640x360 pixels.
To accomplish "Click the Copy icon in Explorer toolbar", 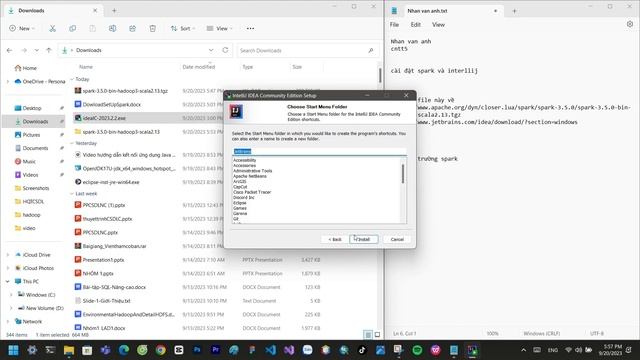I will coord(72,29).
